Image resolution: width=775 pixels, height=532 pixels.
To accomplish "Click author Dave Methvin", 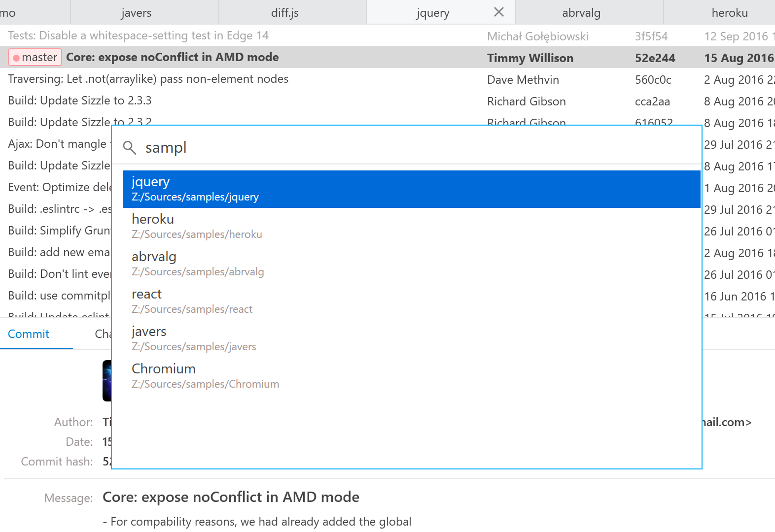I will pos(523,80).
